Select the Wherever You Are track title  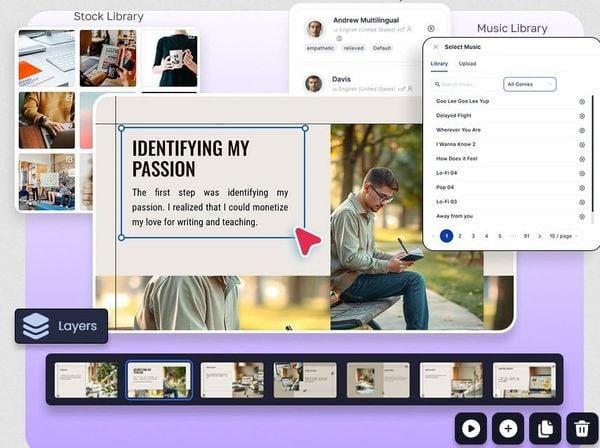[x=458, y=130]
